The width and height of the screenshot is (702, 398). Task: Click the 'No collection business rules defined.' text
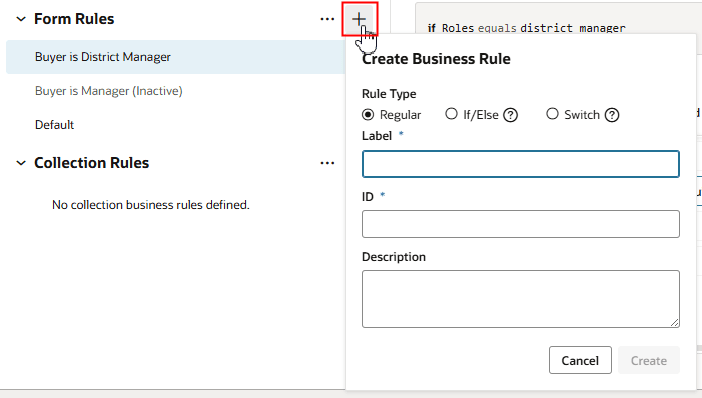(151, 205)
